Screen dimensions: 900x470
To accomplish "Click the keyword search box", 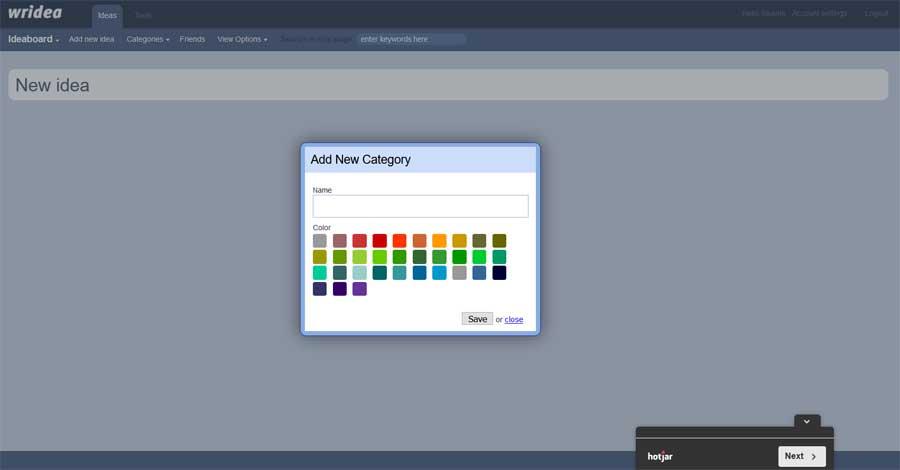I will pos(411,39).
